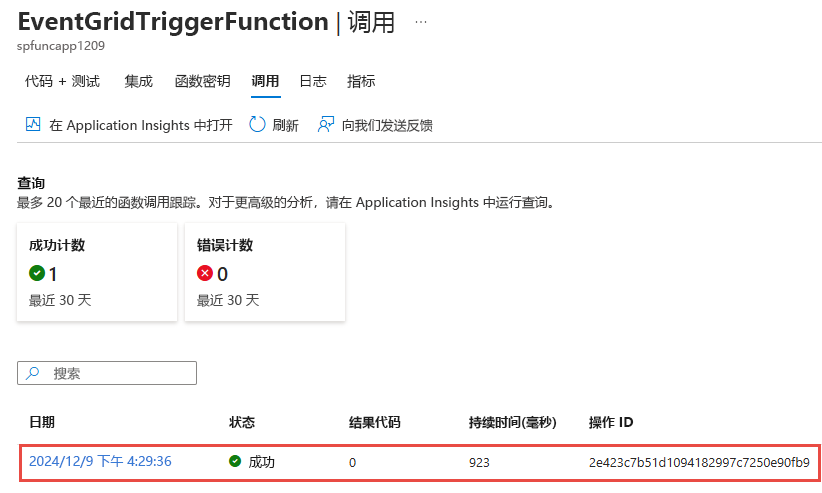Select the 调用 tab
Viewport: 822px width, 493px height.
pos(265,81)
